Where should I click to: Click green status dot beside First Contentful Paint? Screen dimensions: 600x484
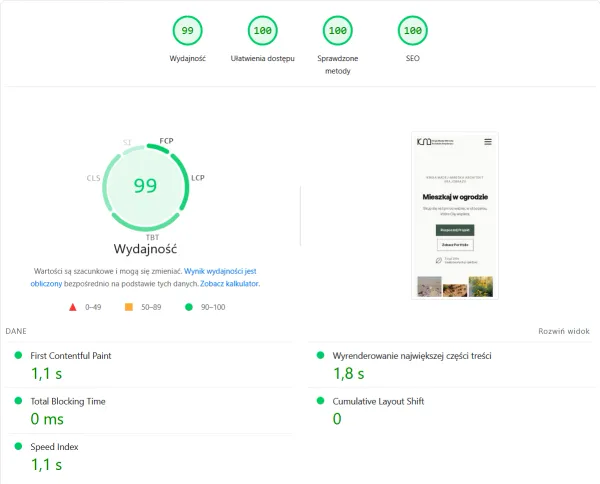pos(18,355)
